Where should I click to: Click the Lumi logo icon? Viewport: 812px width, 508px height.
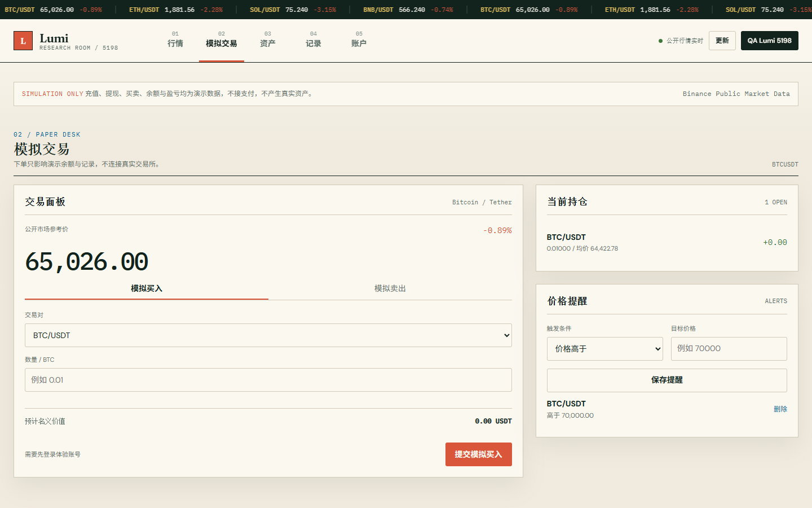click(23, 41)
